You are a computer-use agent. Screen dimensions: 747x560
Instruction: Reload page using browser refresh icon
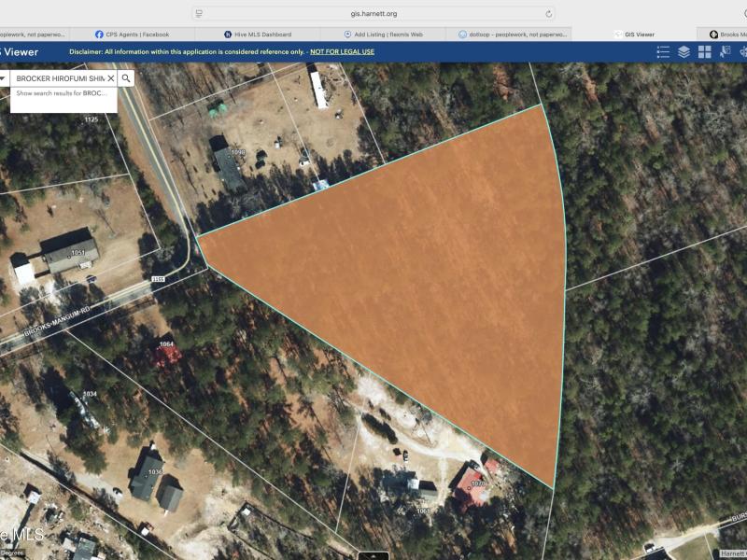(x=548, y=14)
